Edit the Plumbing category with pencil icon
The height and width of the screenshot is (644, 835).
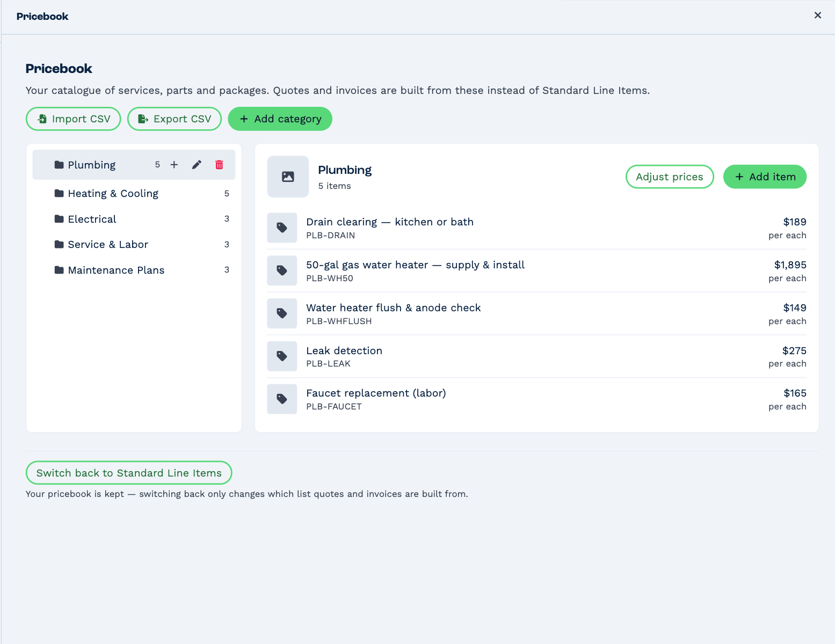tap(197, 165)
